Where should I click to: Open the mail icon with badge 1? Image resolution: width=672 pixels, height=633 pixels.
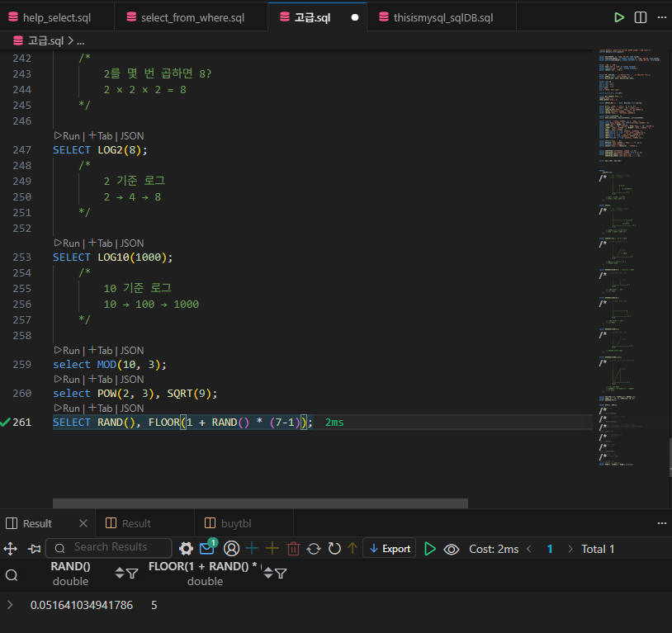click(208, 547)
